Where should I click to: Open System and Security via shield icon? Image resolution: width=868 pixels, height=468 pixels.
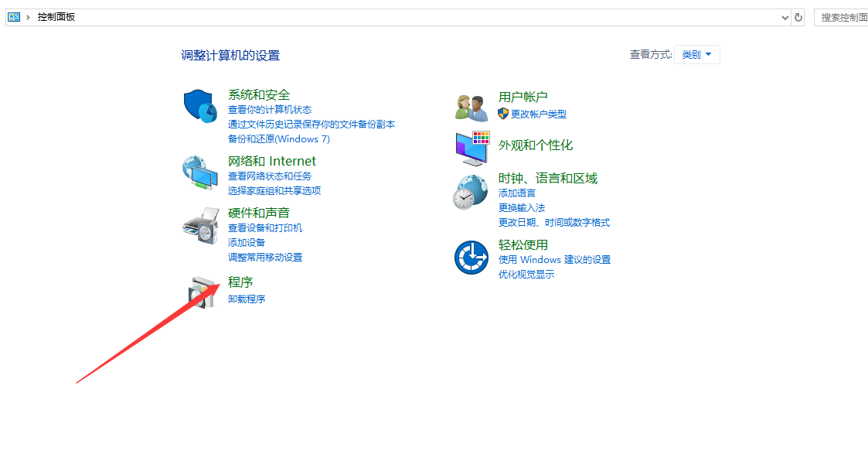click(200, 105)
